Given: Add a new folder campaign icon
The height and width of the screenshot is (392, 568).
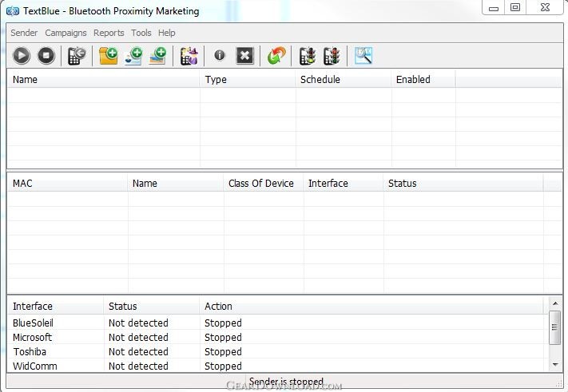Looking at the screenshot, I should click(x=109, y=56).
